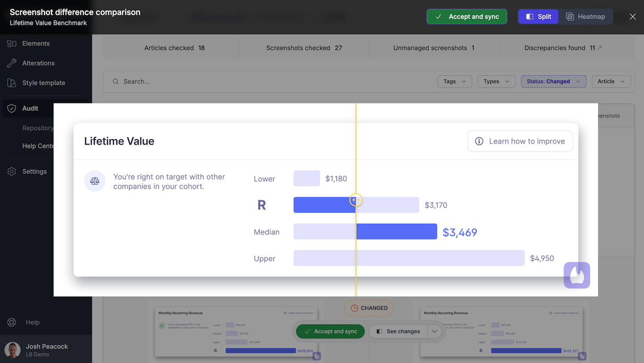This screenshot has width=644, height=363.
Task: Click the bottom Accept and sync button
Action: point(330,332)
